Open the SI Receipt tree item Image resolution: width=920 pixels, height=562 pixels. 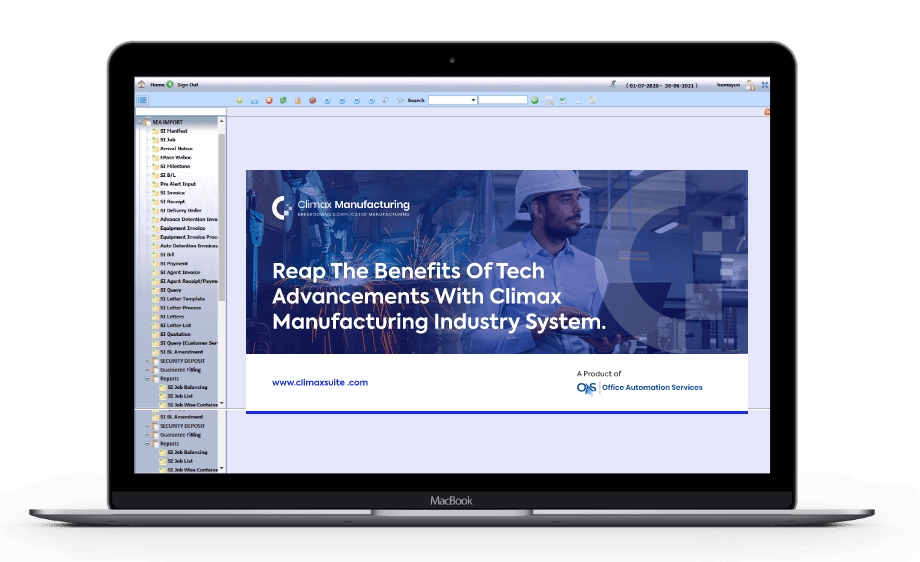click(x=172, y=201)
